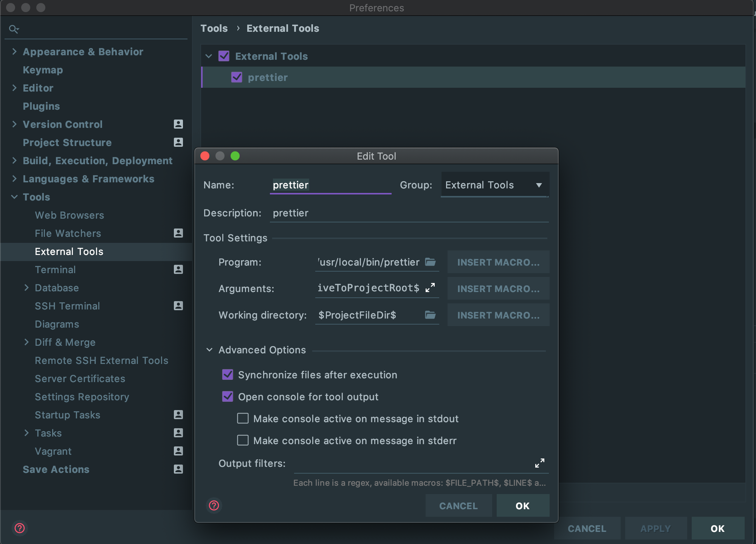Open the Group dropdown

(495, 185)
